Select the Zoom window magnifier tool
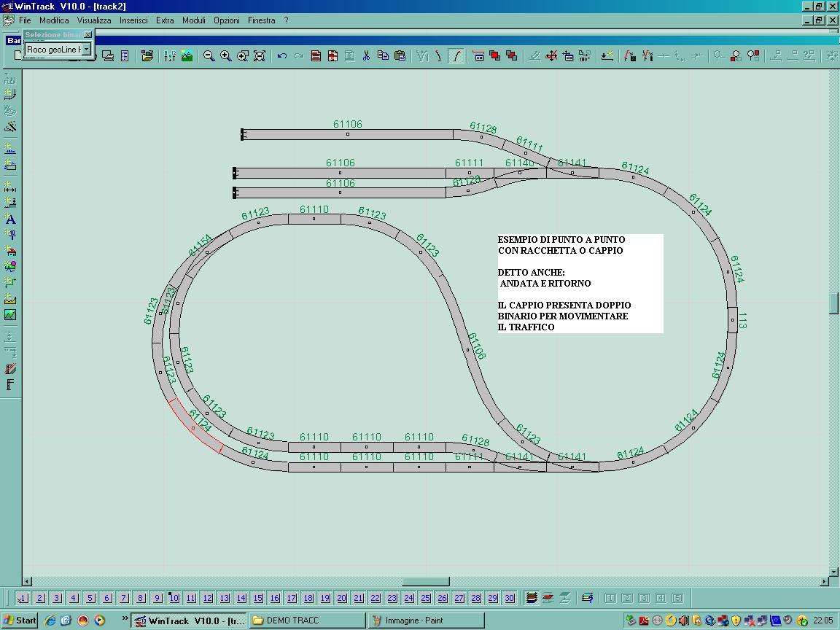This screenshot has height=630, width=840. (243, 55)
